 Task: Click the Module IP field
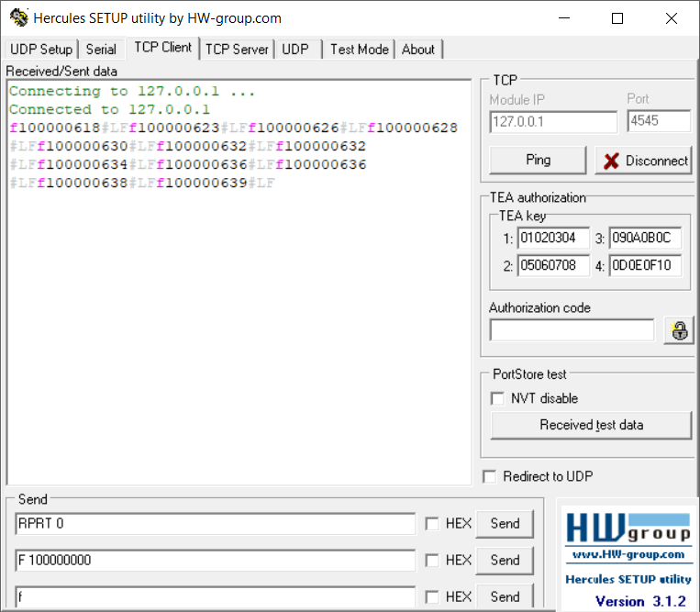click(553, 121)
